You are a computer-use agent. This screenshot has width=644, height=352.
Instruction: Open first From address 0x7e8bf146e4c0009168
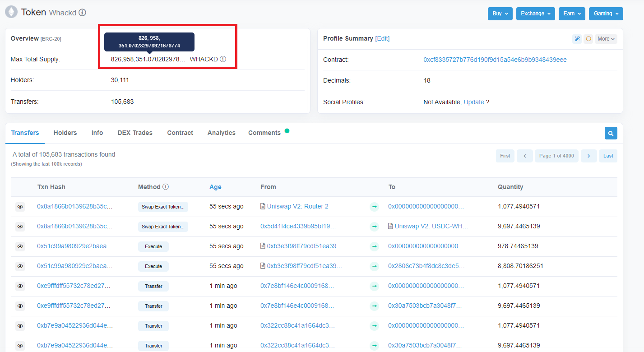[x=297, y=286]
